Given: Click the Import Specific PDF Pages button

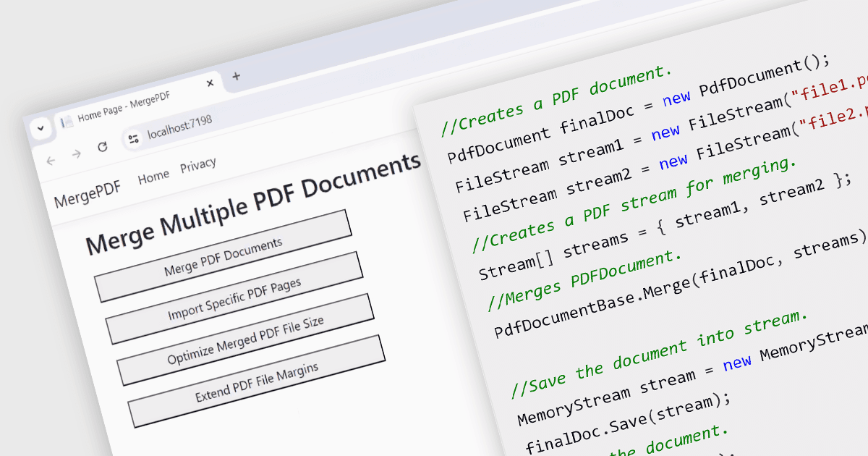Looking at the screenshot, I should (234, 298).
